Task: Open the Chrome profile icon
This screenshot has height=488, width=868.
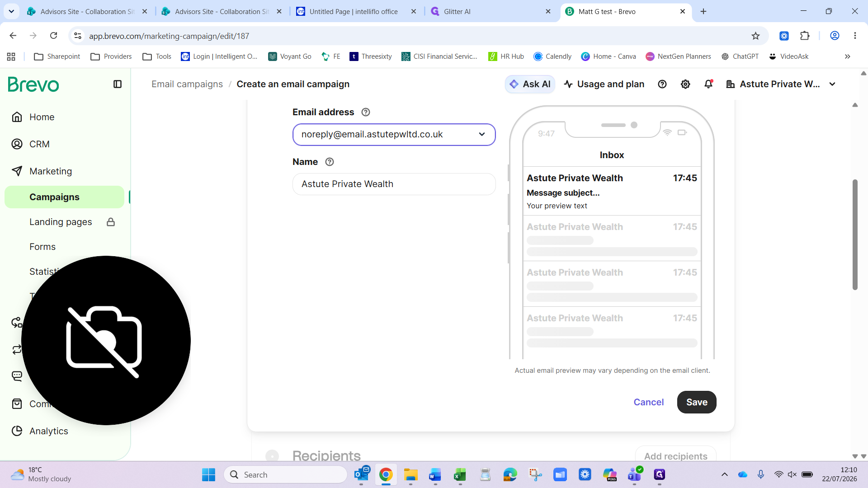Action: pyautogui.click(x=835, y=36)
